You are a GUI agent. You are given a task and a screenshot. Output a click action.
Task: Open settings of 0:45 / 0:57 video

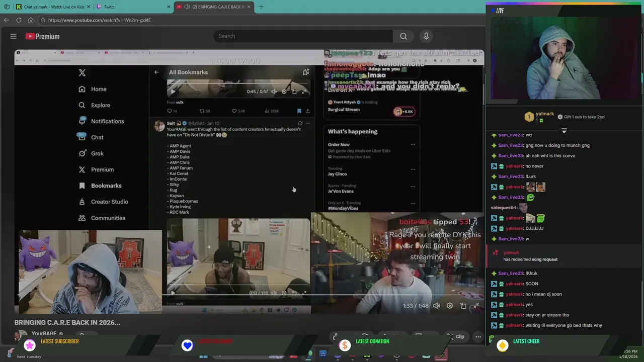[284, 92]
